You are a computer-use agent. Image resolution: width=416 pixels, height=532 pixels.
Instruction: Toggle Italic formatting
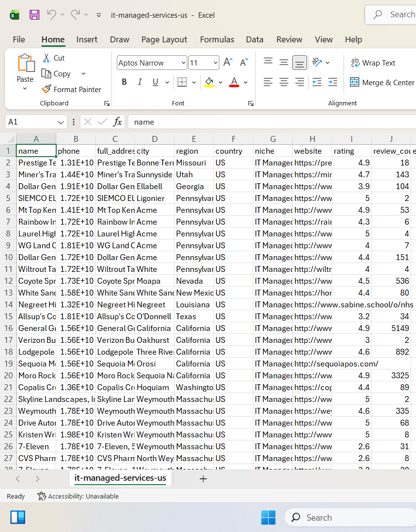click(x=139, y=82)
